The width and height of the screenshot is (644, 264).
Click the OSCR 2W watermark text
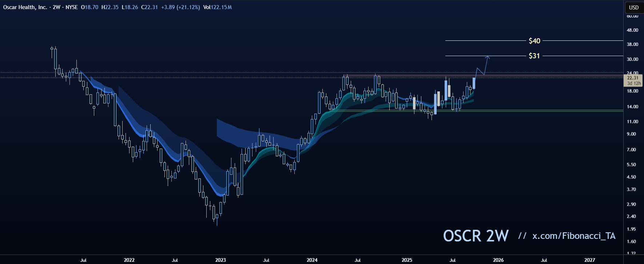point(476,236)
